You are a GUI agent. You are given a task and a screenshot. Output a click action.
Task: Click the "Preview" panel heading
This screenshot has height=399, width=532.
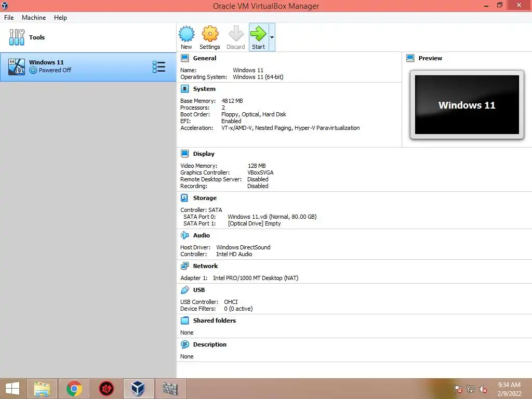[430, 58]
